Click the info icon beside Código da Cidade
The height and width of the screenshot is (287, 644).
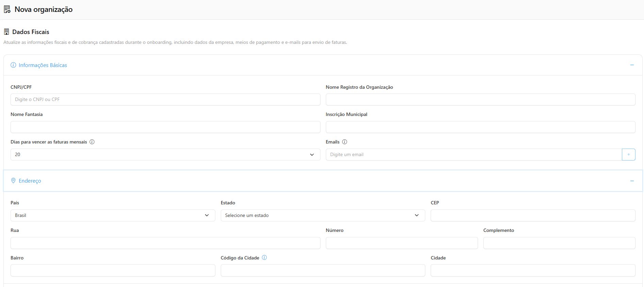coord(264,258)
